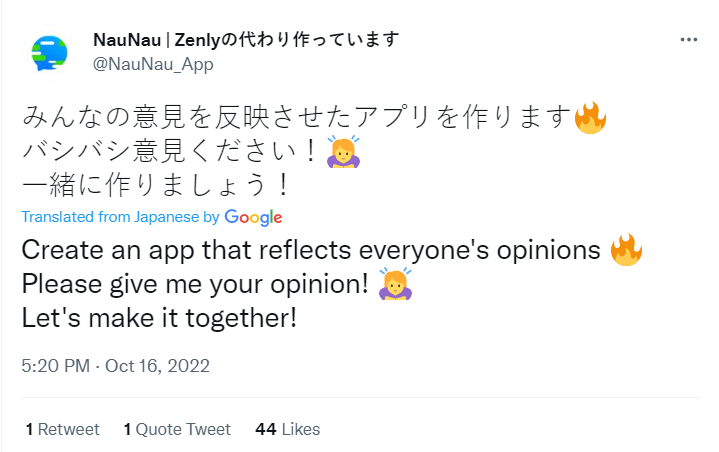719x452 pixels.
Task: Open the three-dot more options menu
Action: pyautogui.click(x=688, y=40)
